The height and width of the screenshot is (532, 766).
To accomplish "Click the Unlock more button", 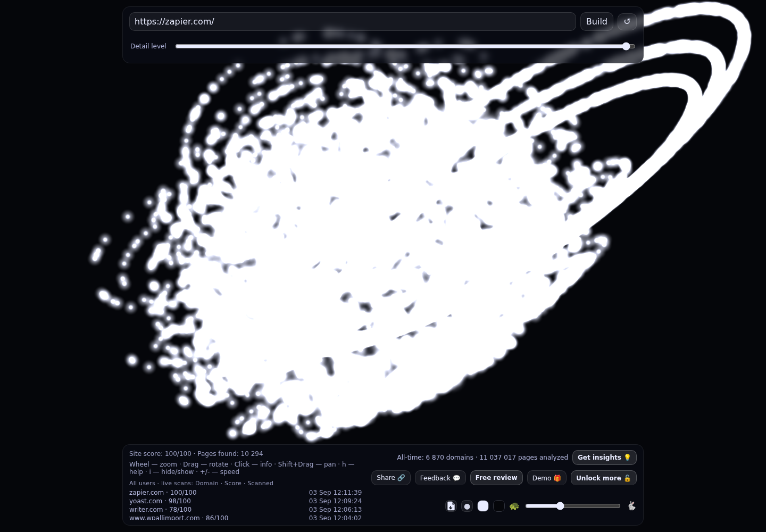I will 603,478.
